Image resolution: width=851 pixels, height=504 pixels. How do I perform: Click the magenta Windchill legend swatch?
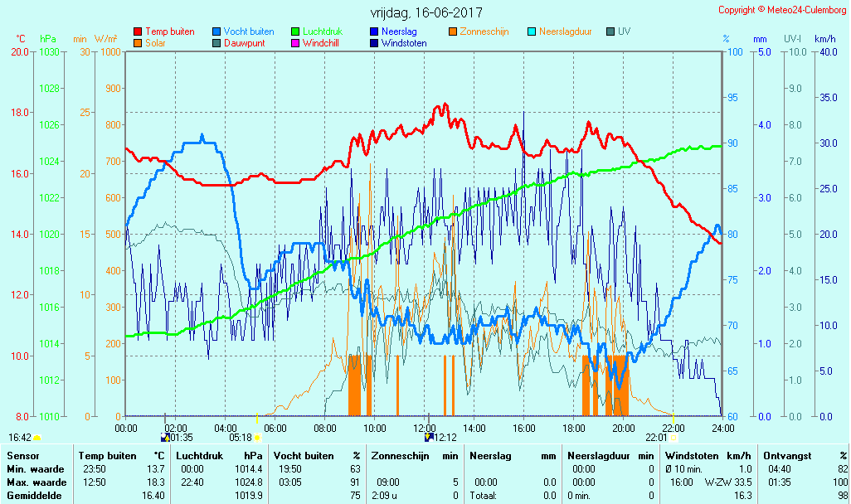pos(295,43)
